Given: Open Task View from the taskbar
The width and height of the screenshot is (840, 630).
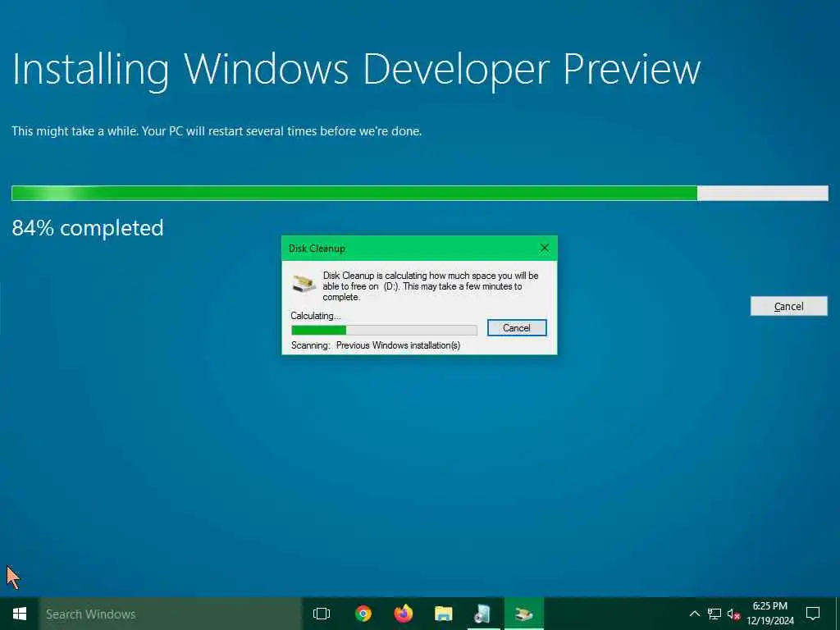Looking at the screenshot, I should tap(322, 614).
